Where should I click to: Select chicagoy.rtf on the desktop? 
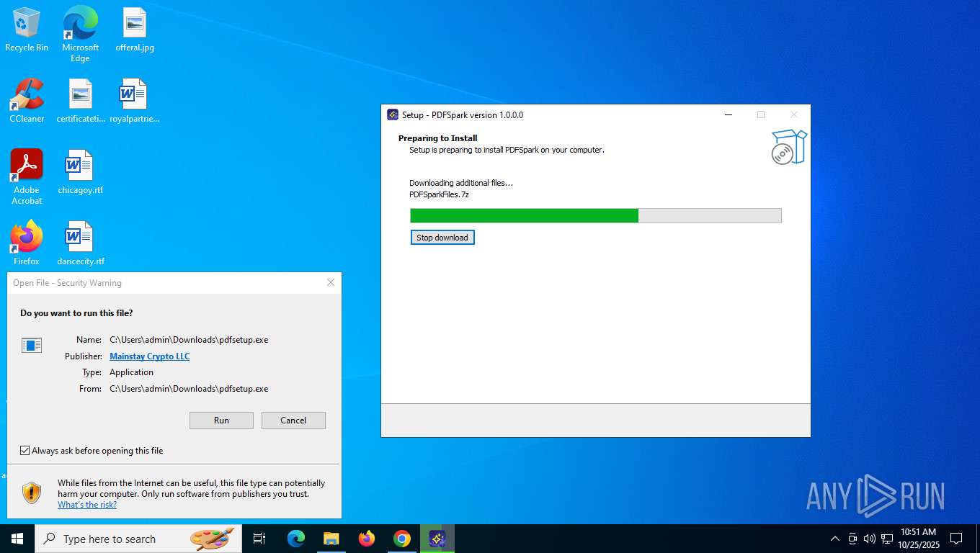point(81,172)
